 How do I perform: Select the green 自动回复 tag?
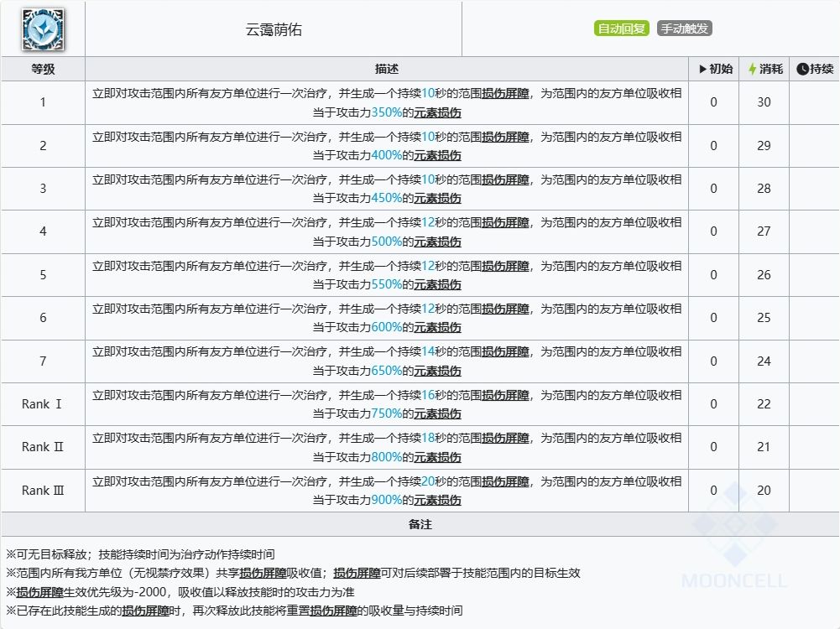coord(622,29)
